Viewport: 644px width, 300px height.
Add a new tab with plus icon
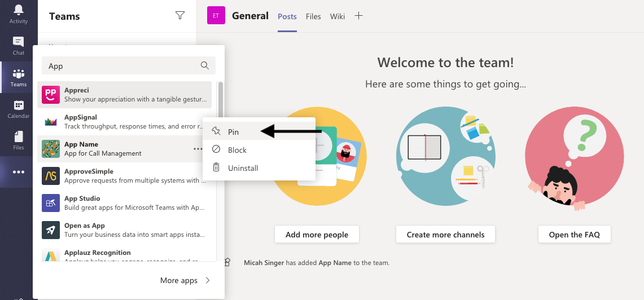pos(358,16)
